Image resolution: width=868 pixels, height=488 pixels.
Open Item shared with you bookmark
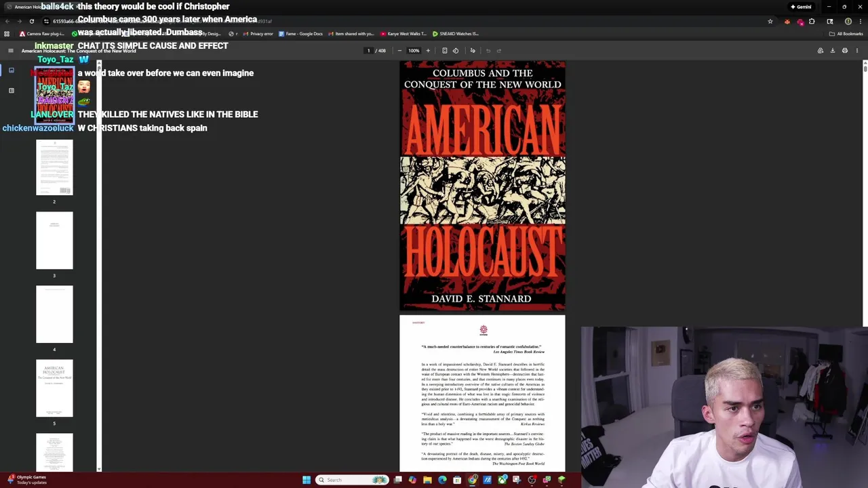pyautogui.click(x=351, y=34)
